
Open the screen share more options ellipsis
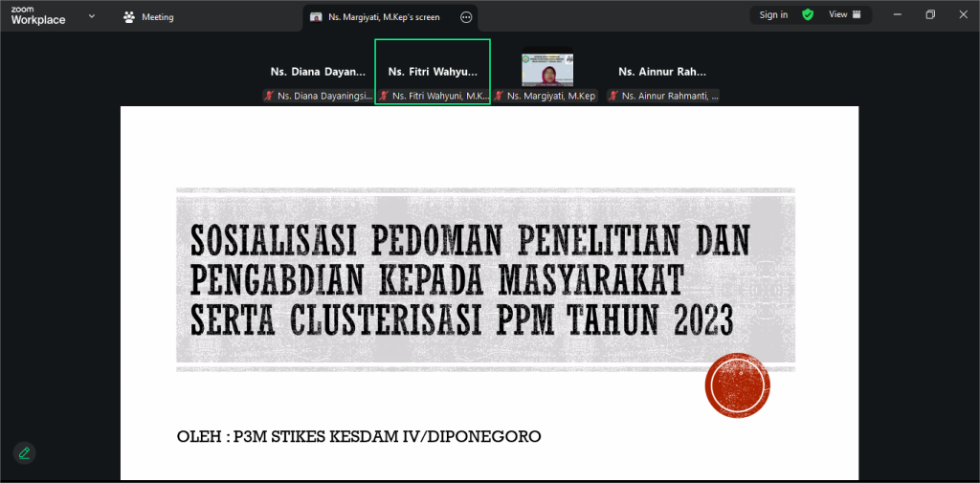466,17
